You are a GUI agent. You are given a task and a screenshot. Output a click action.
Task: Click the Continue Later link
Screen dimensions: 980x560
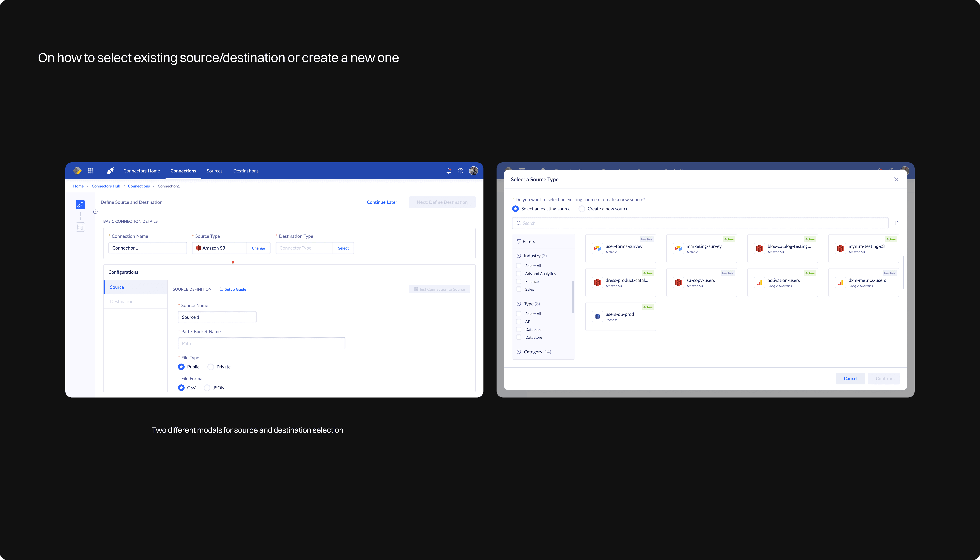382,202
